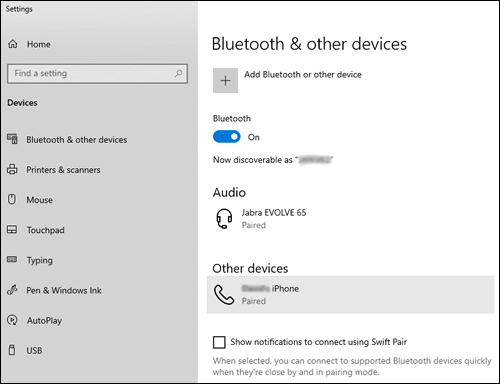Select the paired iPhone device entry
Viewport: 500px width, 384px height.
coord(350,295)
